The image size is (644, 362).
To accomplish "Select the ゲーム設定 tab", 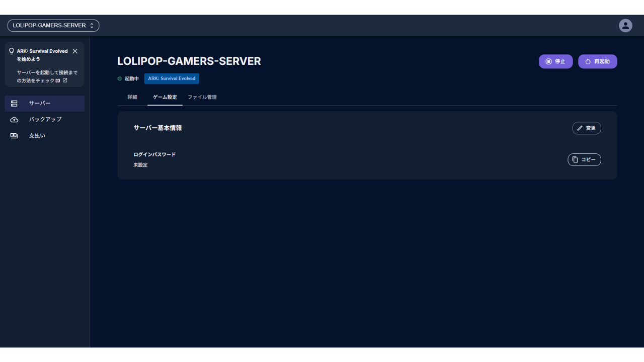I will tap(165, 97).
